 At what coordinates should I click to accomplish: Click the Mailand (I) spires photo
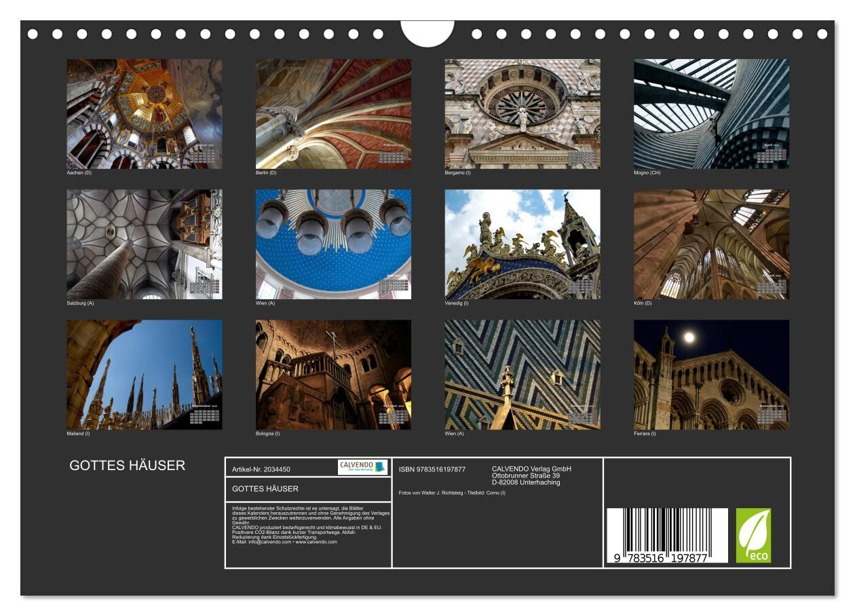coord(144,374)
